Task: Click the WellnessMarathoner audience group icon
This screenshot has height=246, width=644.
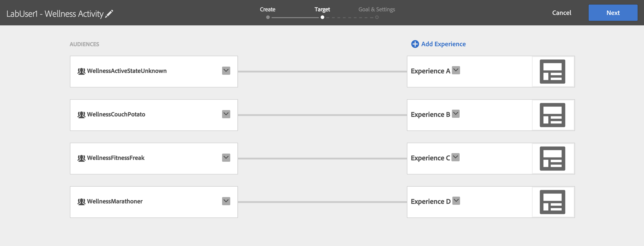Action: point(81,202)
